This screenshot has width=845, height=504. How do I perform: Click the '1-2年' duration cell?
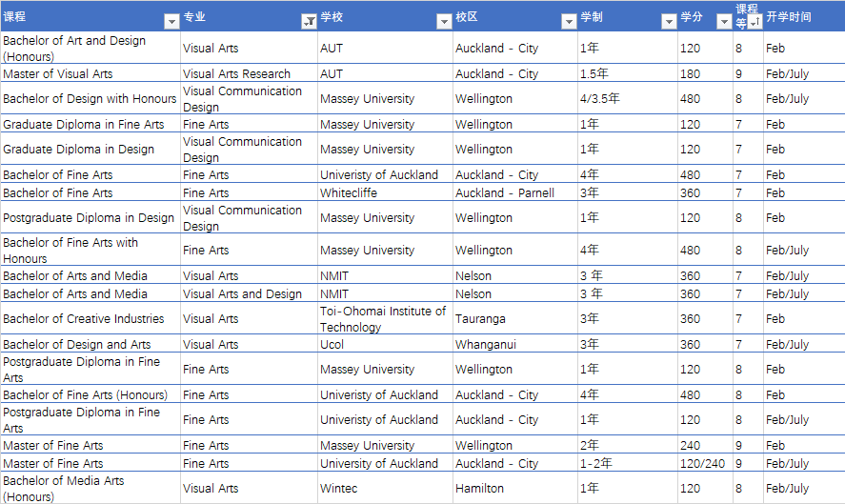(x=627, y=464)
